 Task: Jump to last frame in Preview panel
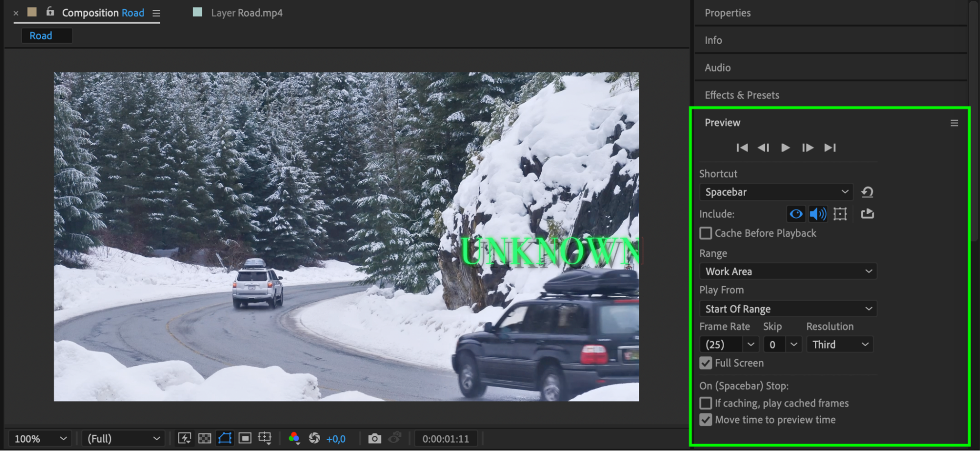coord(830,148)
